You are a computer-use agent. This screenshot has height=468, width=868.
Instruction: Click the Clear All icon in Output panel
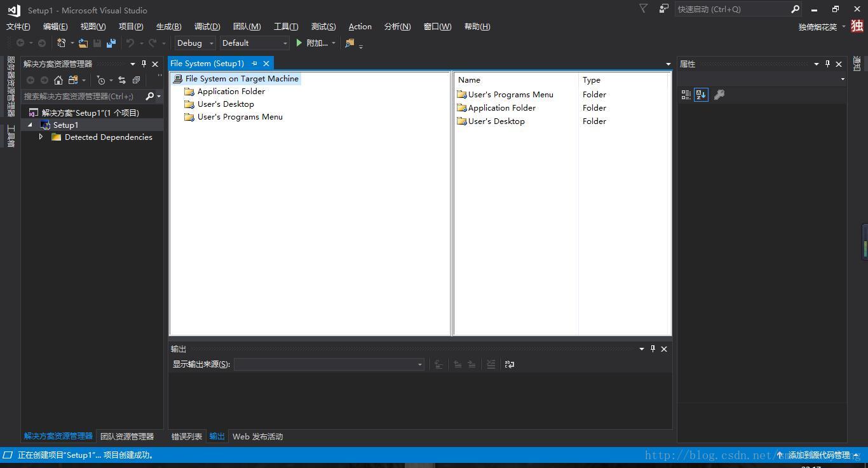491,364
